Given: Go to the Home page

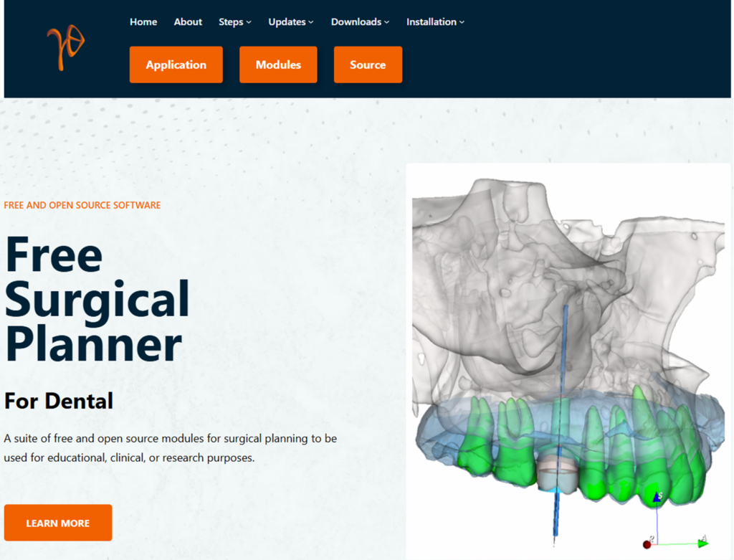Looking at the screenshot, I should 143,22.
